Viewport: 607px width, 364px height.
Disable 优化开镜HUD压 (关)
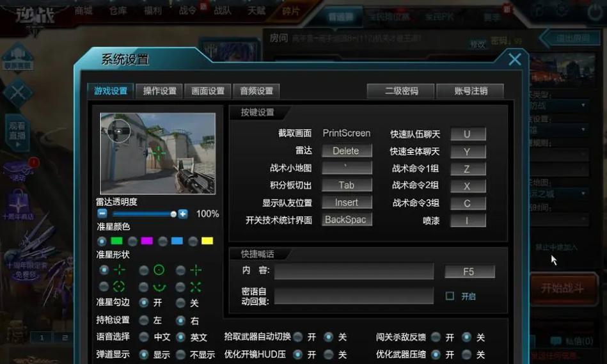(328, 354)
